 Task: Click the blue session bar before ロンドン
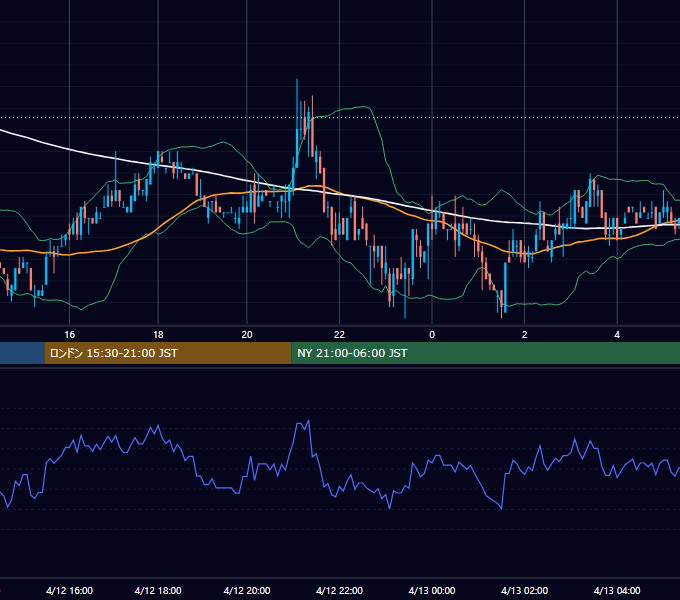(x=22, y=353)
